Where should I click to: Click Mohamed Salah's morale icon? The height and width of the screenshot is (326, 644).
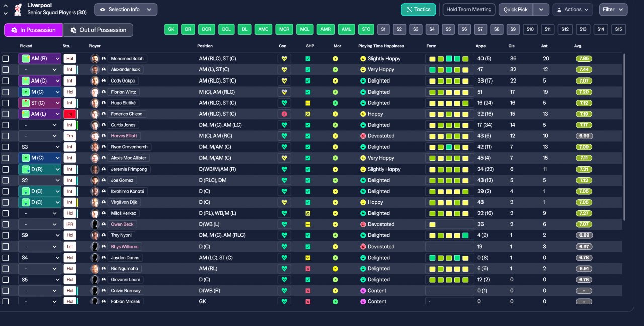pos(335,58)
